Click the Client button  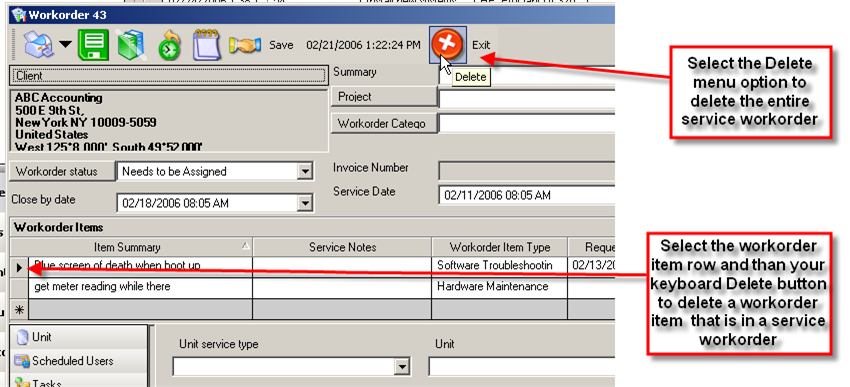pyautogui.click(x=169, y=76)
